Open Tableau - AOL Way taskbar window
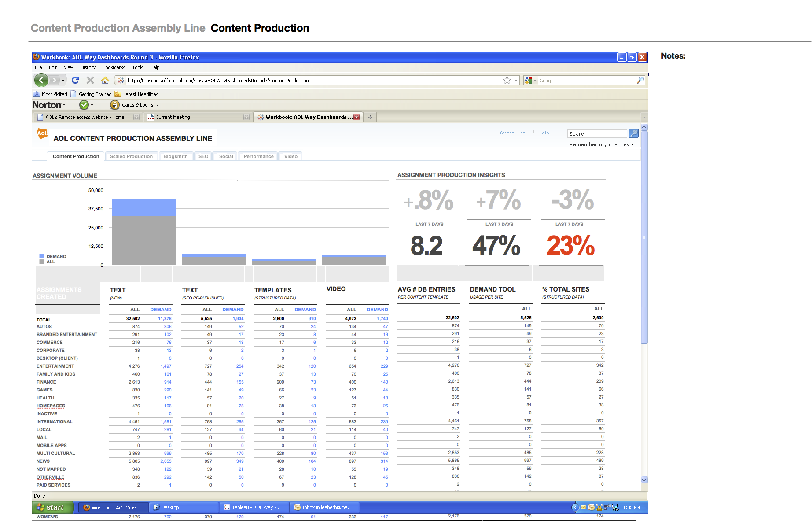 click(254, 507)
